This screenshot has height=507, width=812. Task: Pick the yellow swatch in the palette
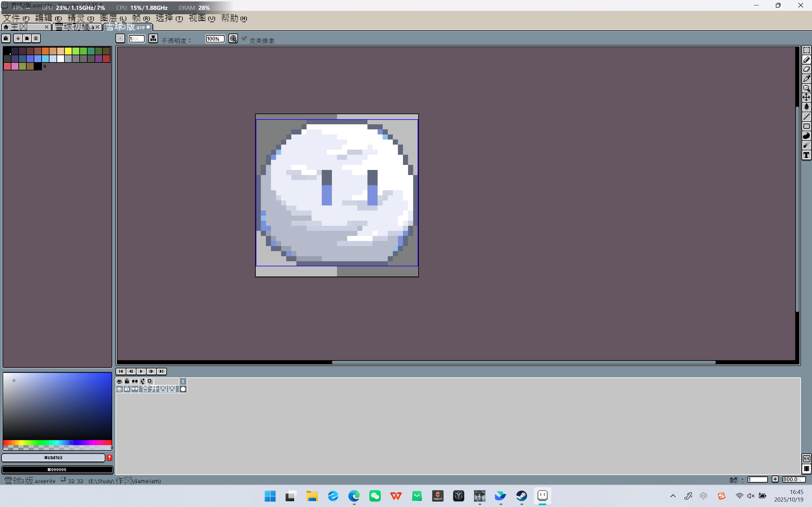tap(68, 51)
